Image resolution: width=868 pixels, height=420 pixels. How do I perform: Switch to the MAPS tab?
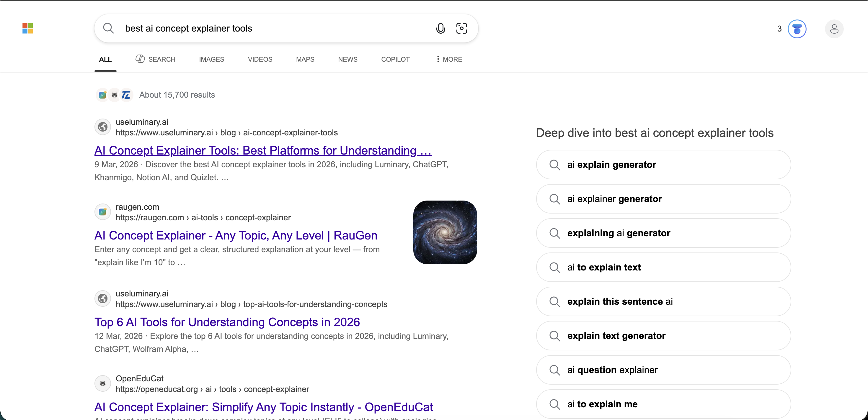305,59
